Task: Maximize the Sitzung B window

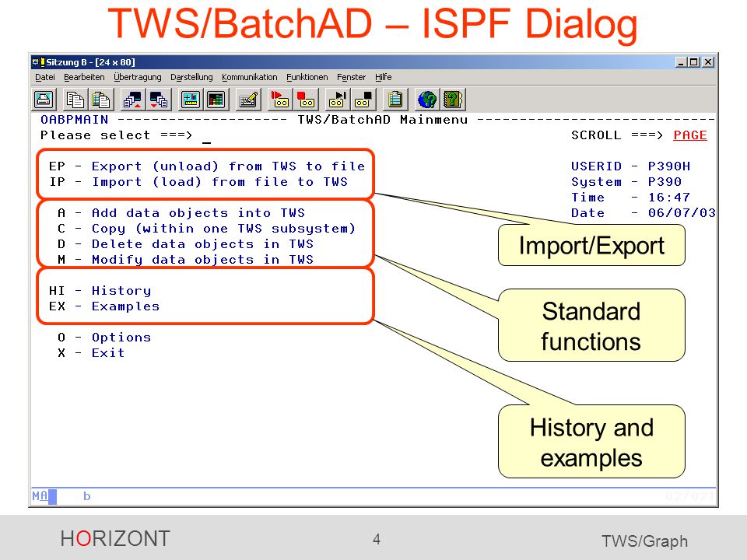Action: pyautogui.click(x=693, y=62)
